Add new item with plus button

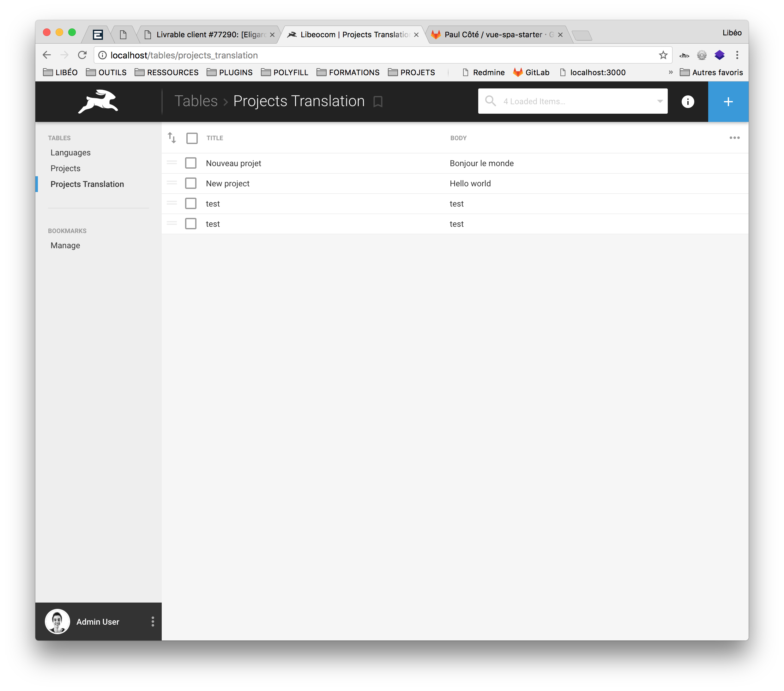[728, 102]
